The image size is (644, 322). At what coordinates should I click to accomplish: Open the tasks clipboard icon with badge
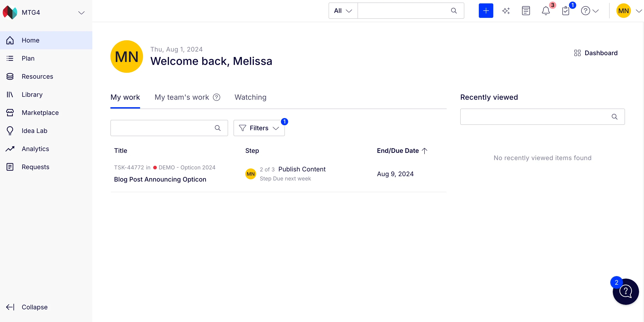[565, 11]
